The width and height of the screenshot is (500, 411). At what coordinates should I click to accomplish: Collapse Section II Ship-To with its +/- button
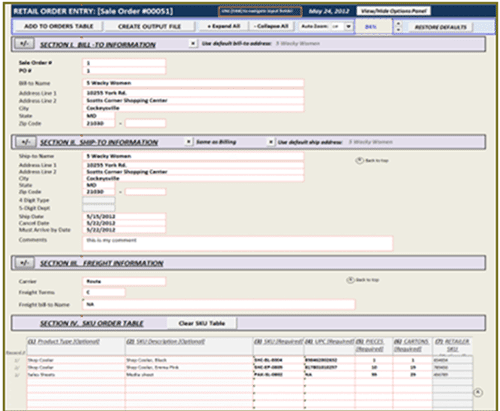point(25,142)
